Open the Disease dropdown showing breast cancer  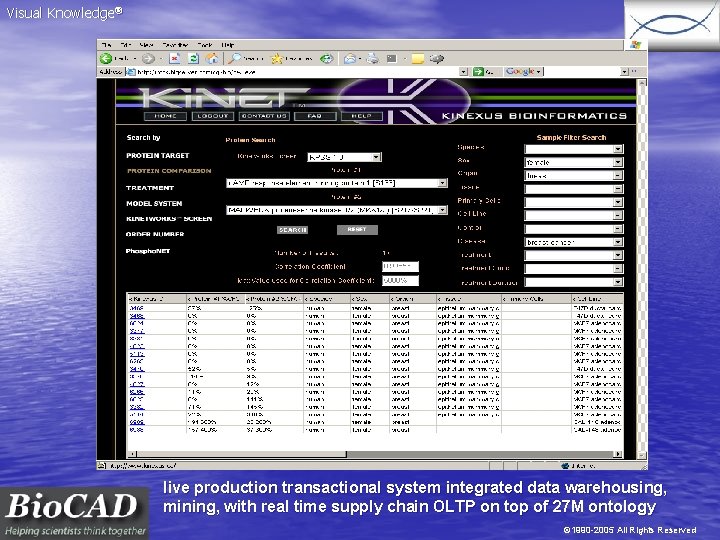[x=574, y=242]
